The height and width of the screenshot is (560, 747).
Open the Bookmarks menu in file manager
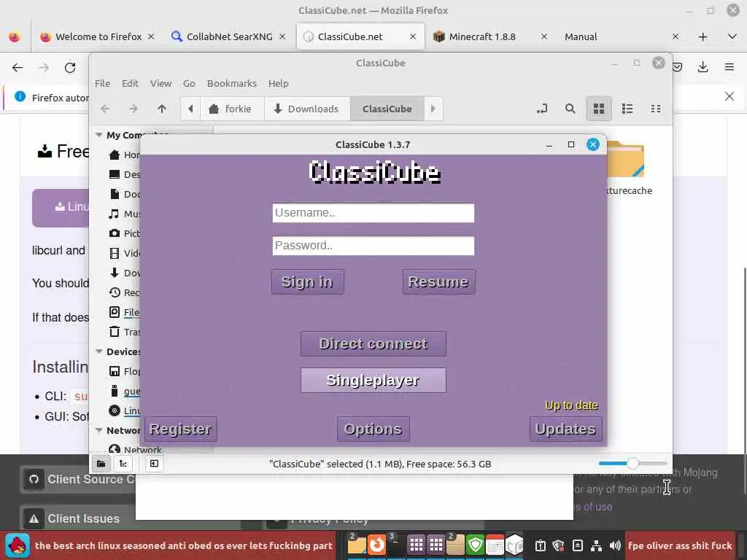(231, 83)
